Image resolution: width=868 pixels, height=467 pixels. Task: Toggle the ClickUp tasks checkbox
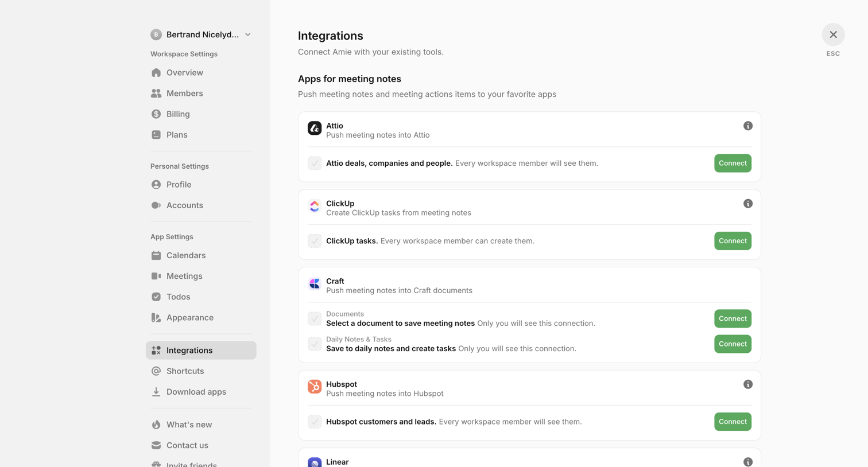(315, 241)
